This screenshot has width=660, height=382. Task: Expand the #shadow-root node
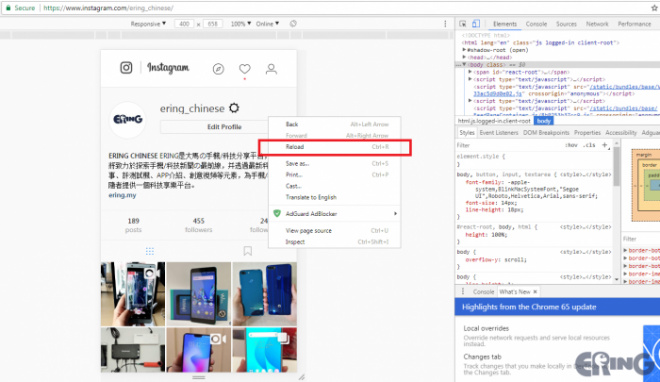[464, 50]
